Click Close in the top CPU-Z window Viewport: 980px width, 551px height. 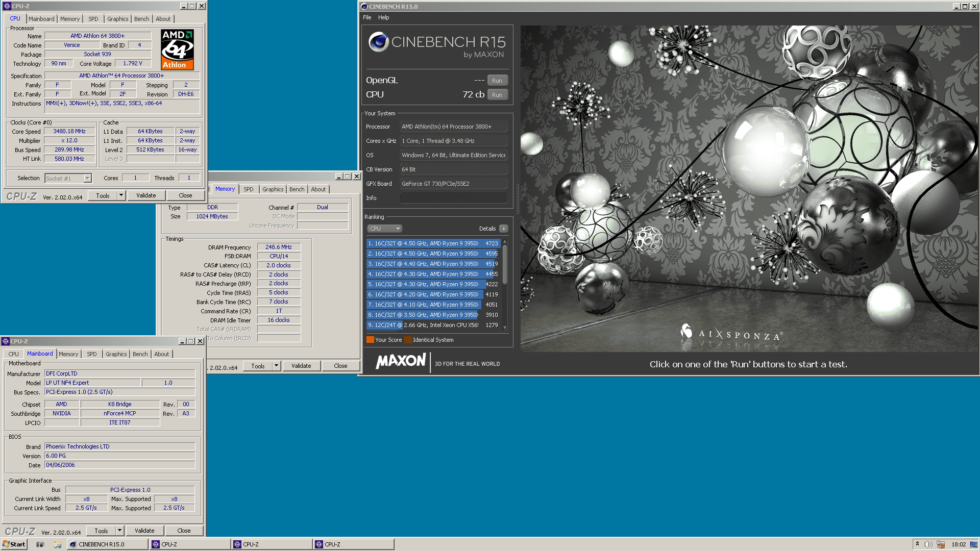(x=185, y=195)
